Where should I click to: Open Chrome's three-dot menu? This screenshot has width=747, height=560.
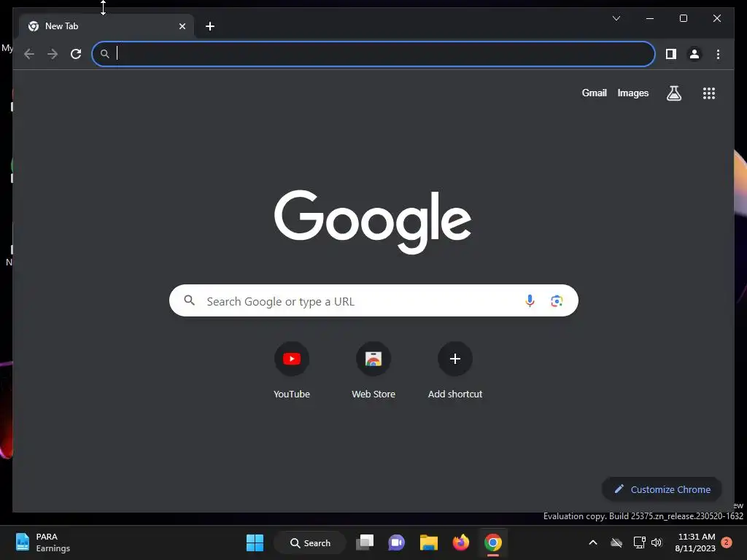(x=718, y=54)
